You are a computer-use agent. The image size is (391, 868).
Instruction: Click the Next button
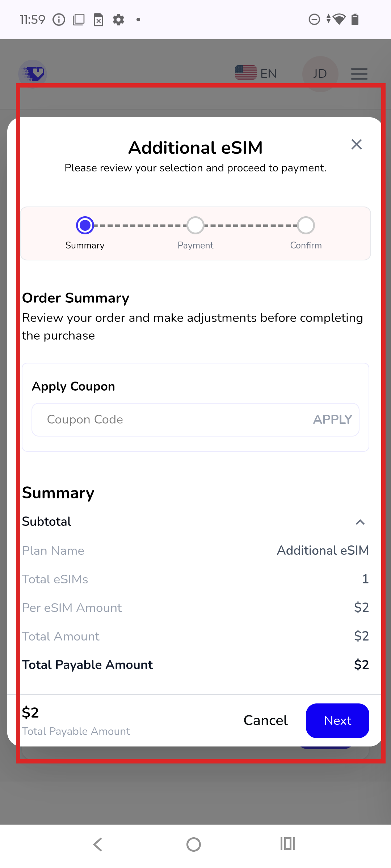[x=337, y=720]
